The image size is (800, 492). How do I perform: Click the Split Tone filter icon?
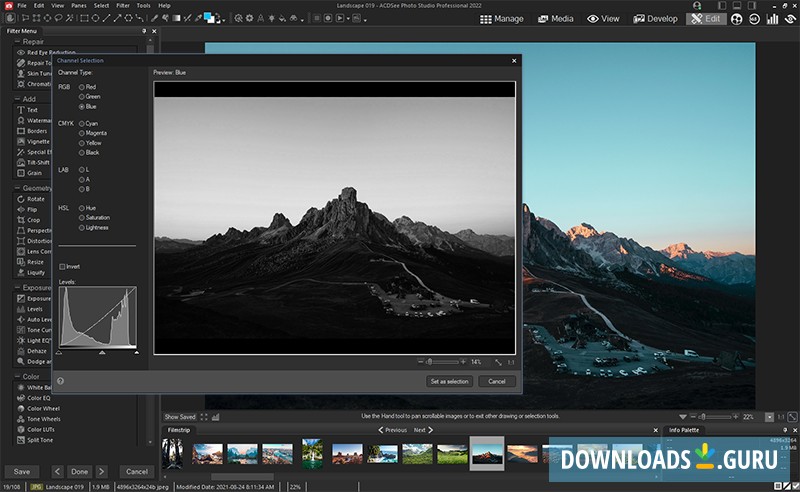click(20, 439)
